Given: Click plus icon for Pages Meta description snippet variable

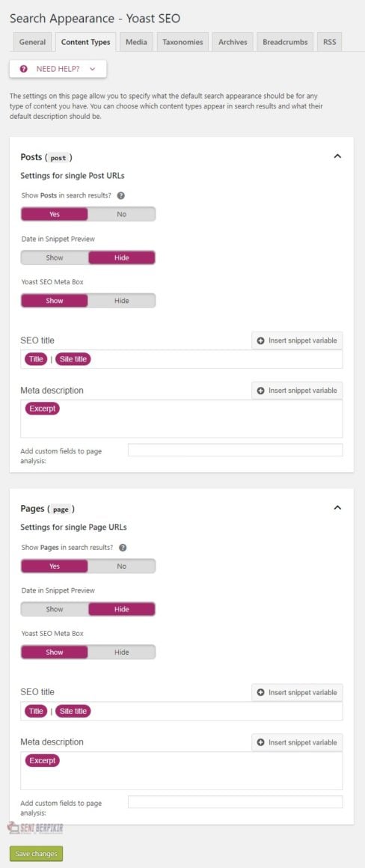Looking at the screenshot, I should pos(261,742).
